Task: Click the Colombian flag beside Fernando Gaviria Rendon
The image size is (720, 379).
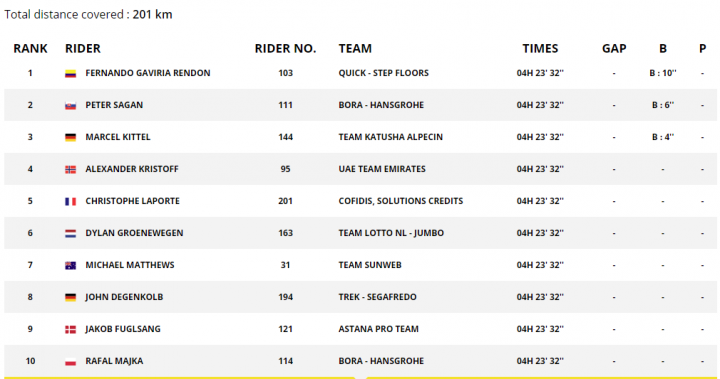Action: tap(70, 74)
